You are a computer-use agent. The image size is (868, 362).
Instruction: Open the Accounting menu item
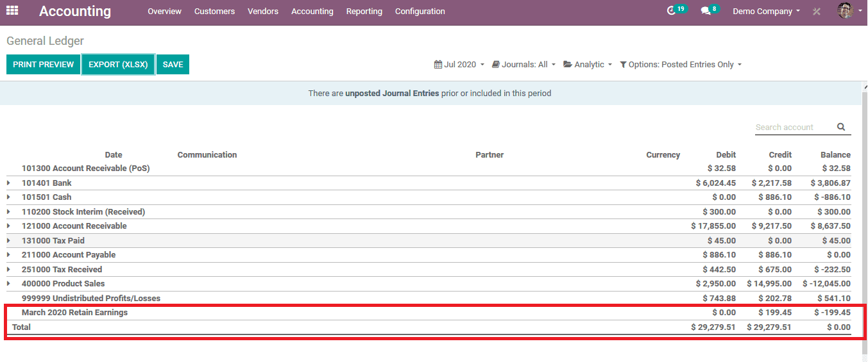coord(312,12)
